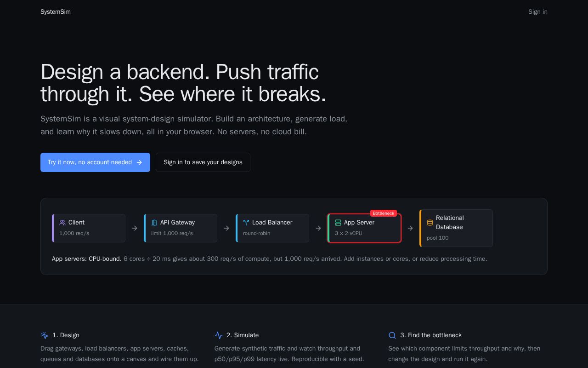Select the red Bottleneck badge
The width and height of the screenshot is (588, 368).
pyautogui.click(x=384, y=213)
